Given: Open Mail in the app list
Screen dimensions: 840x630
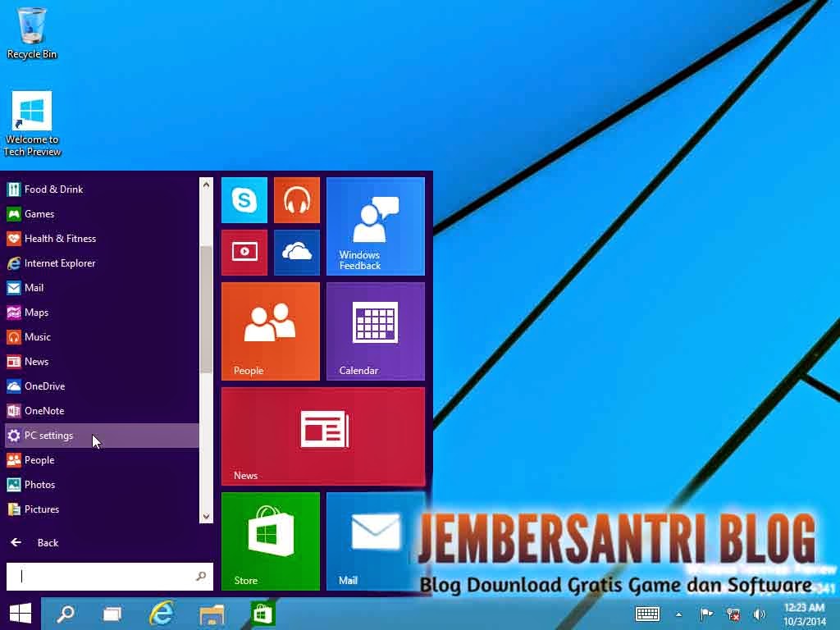Looking at the screenshot, I should coord(102,288).
